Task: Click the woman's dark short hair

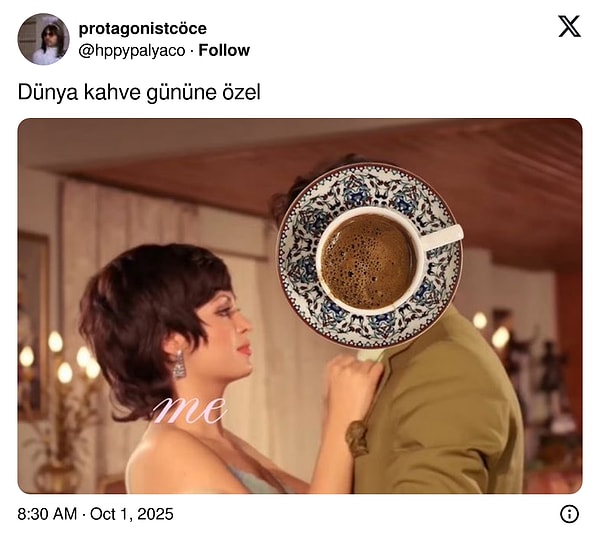Action: (153, 318)
